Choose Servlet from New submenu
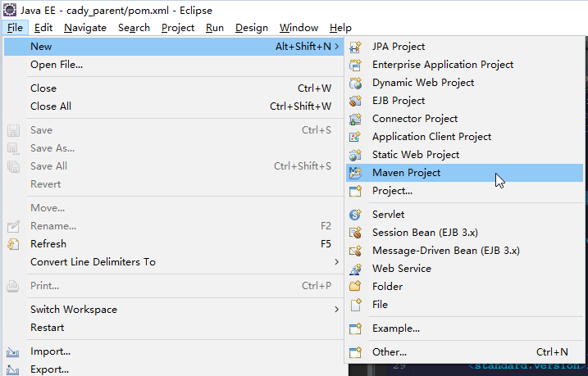Viewport: 588px width, 376px height. pyautogui.click(x=465, y=215)
